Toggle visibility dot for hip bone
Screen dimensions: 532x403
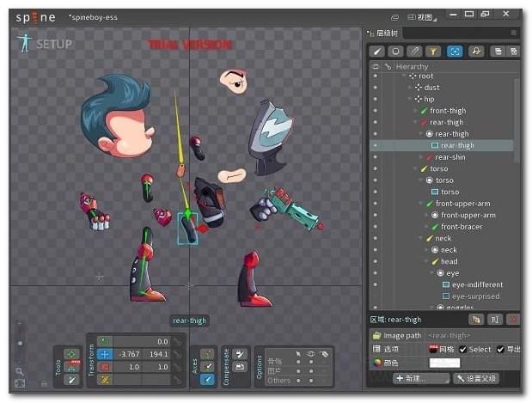(376, 99)
